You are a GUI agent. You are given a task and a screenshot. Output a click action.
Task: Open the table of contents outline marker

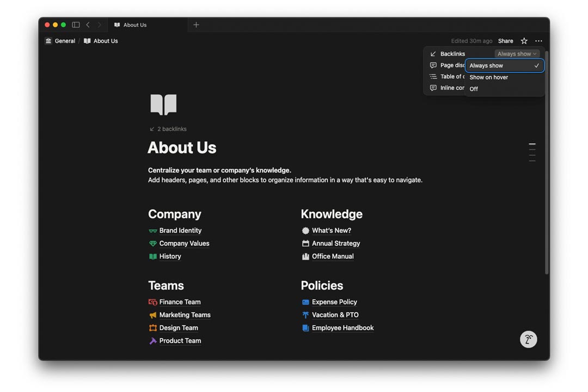pyautogui.click(x=532, y=152)
